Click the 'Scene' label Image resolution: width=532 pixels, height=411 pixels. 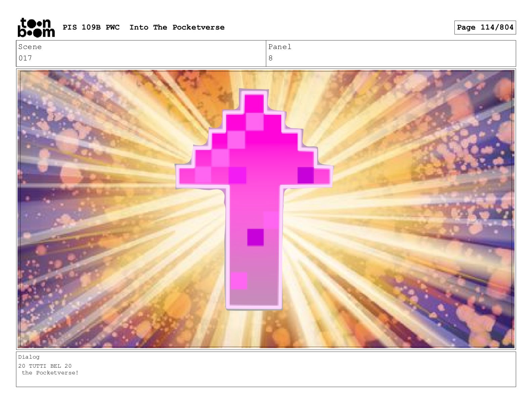pyautogui.click(x=30, y=47)
